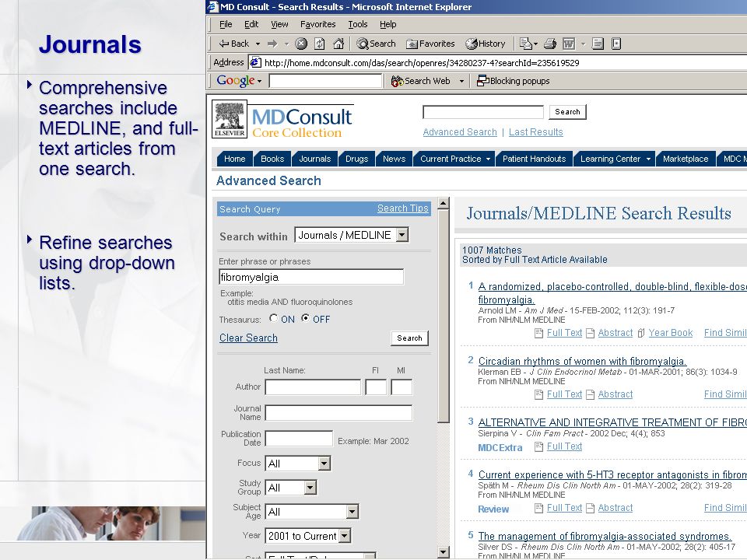This screenshot has width=747, height=560.
Task: Click the Mail icon in IE toolbar
Action: (525, 44)
